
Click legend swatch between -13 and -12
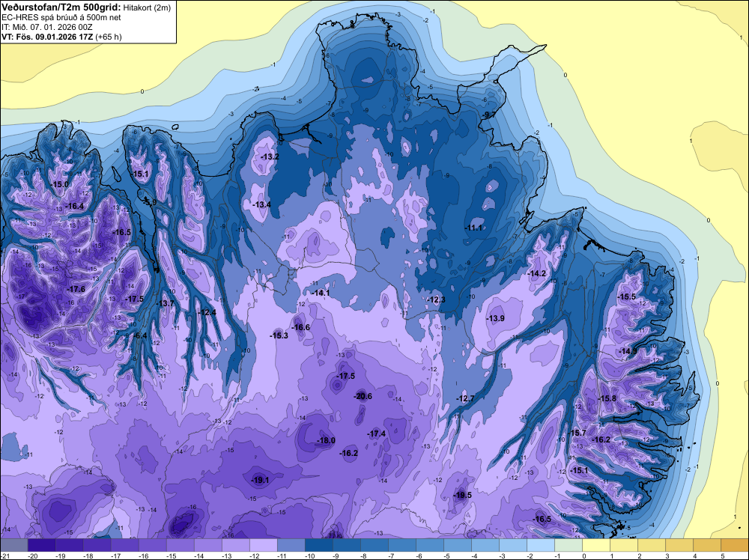click(236, 545)
